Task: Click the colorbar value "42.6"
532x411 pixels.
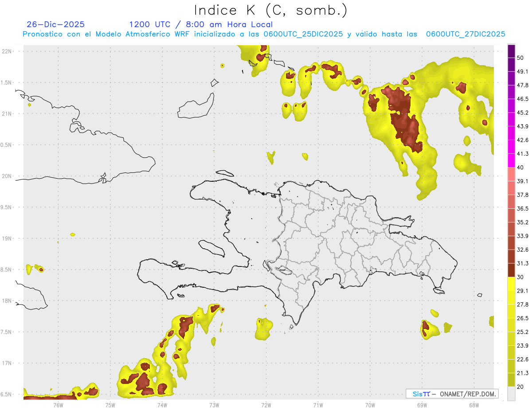Action: [523, 140]
